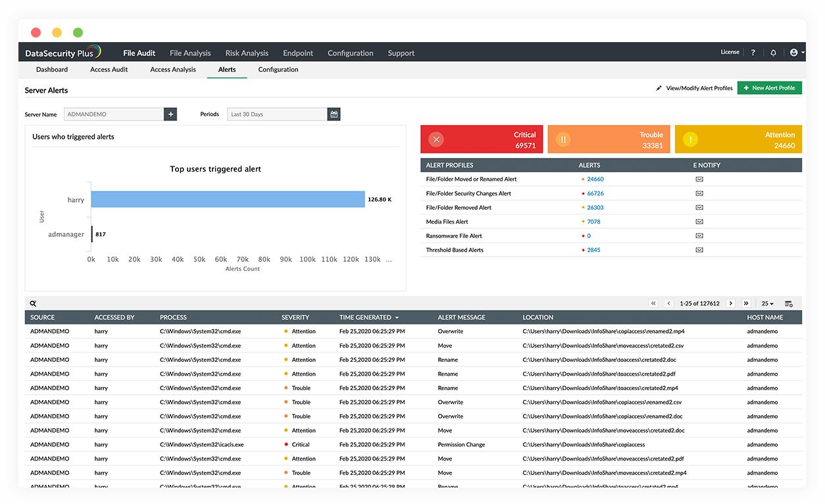The height and width of the screenshot is (504, 825).
Task: Open the calendar icon beside Periods
Action: click(x=334, y=114)
